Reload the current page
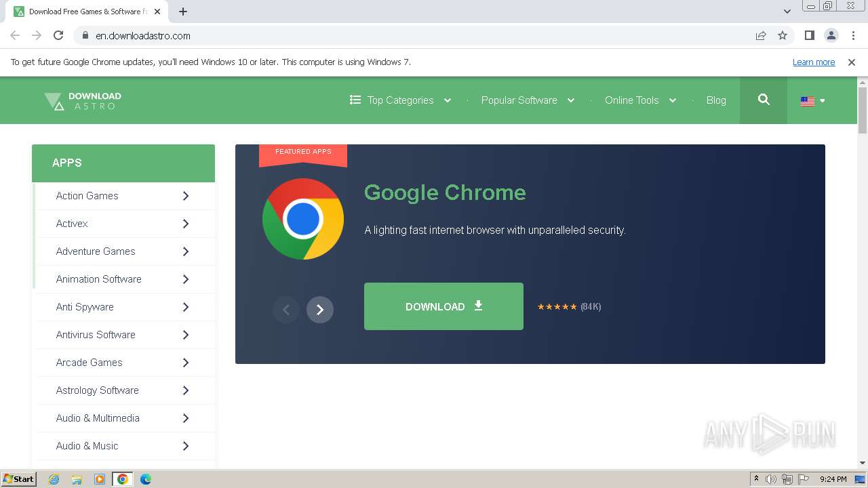The image size is (868, 488). [58, 35]
